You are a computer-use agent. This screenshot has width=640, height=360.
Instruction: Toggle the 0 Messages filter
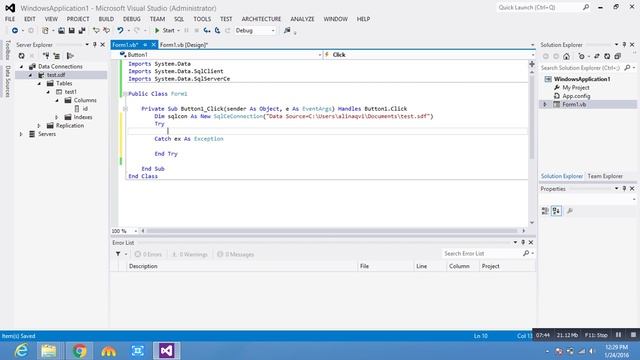[x=236, y=254]
